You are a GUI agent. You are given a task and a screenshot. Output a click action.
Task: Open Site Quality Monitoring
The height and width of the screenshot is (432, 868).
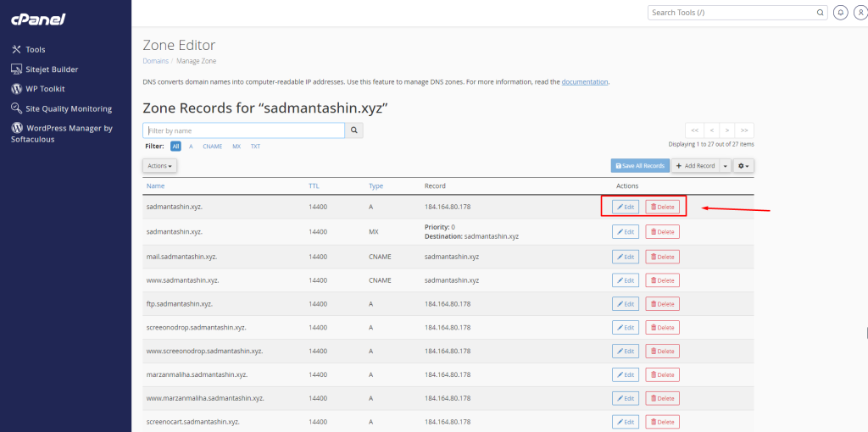click(x=68, y=109)
